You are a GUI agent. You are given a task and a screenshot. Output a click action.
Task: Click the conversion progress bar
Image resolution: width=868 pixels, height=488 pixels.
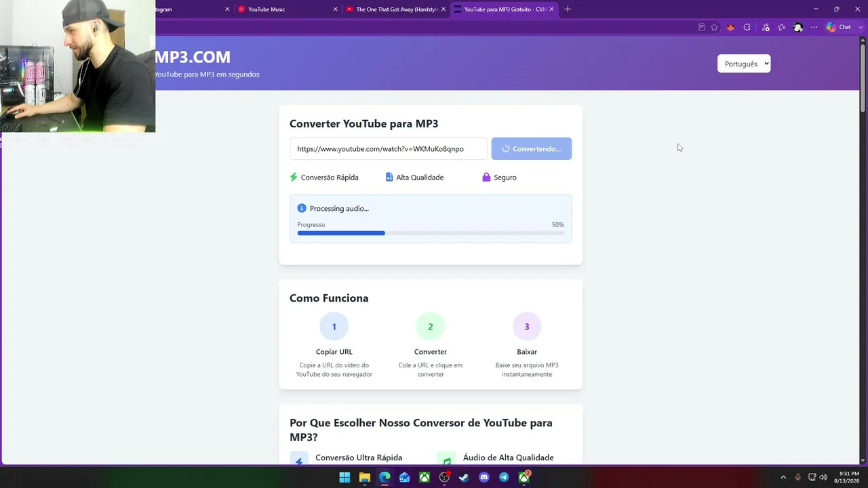click(x=431, y=233)
